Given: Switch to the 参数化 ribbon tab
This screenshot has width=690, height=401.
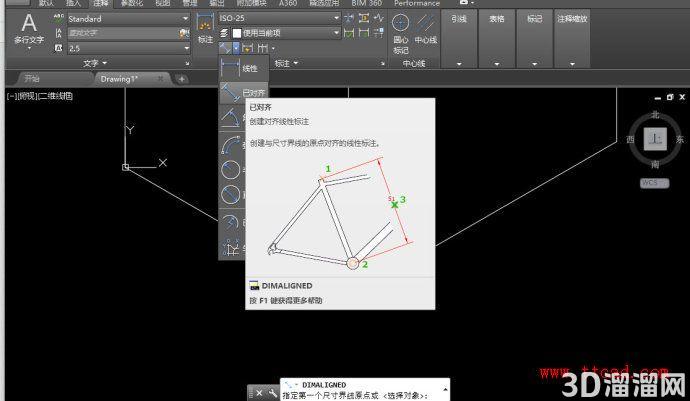Looking at the screenshot, I should click(132, 3).
